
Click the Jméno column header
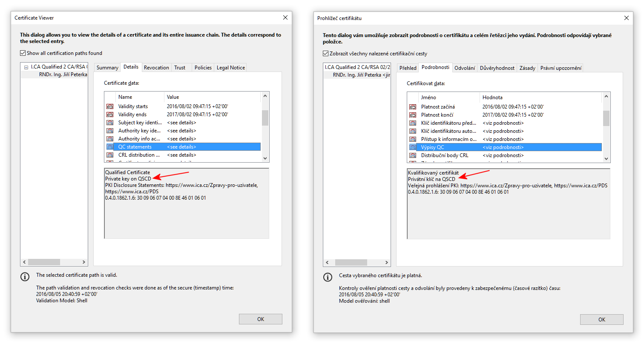[x=449, y=97]
